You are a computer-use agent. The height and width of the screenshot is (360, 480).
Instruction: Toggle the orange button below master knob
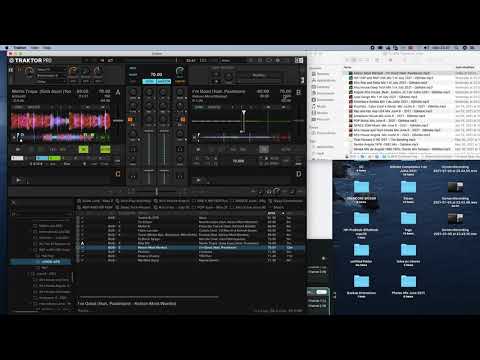point(180,81)
